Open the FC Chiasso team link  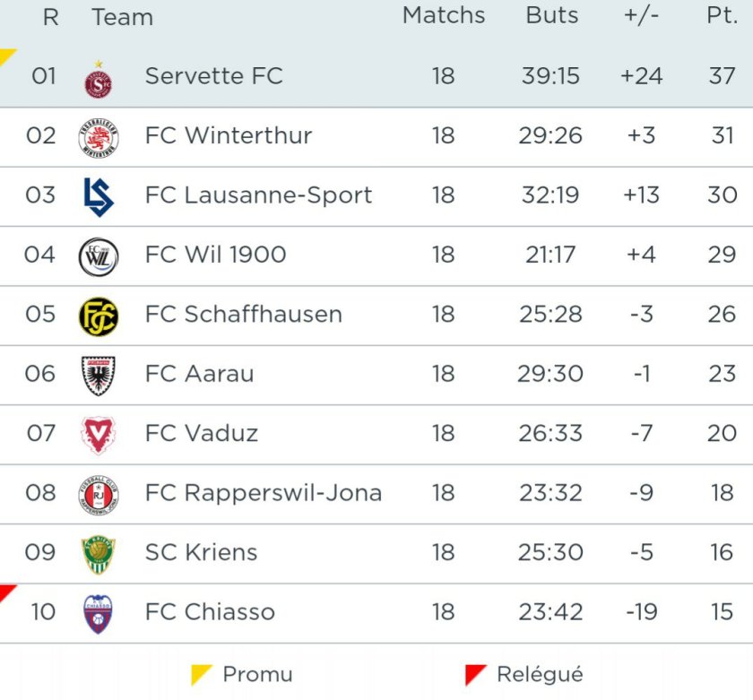coord(210,612)
